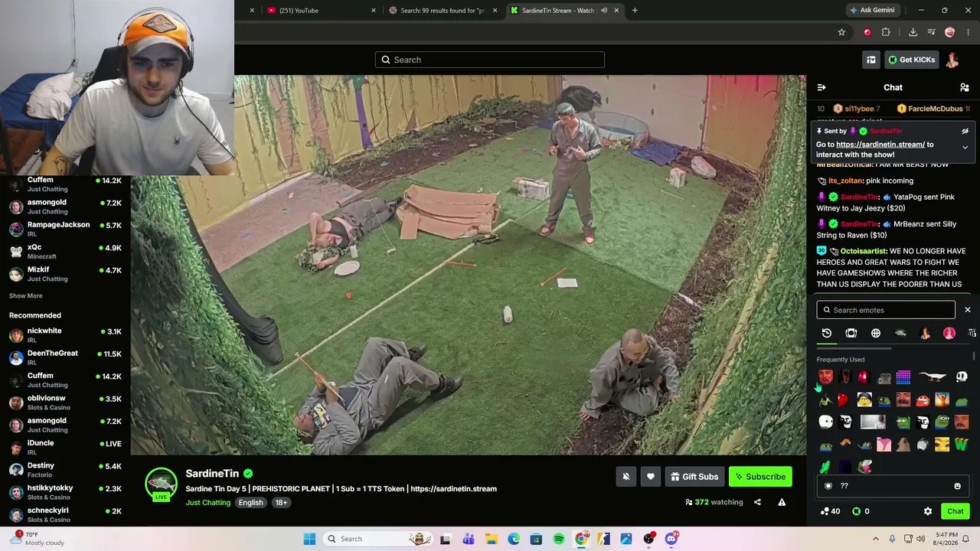Screen dimensions: 980x551
Task: Close the emote picker
Action: coord(968,310)
